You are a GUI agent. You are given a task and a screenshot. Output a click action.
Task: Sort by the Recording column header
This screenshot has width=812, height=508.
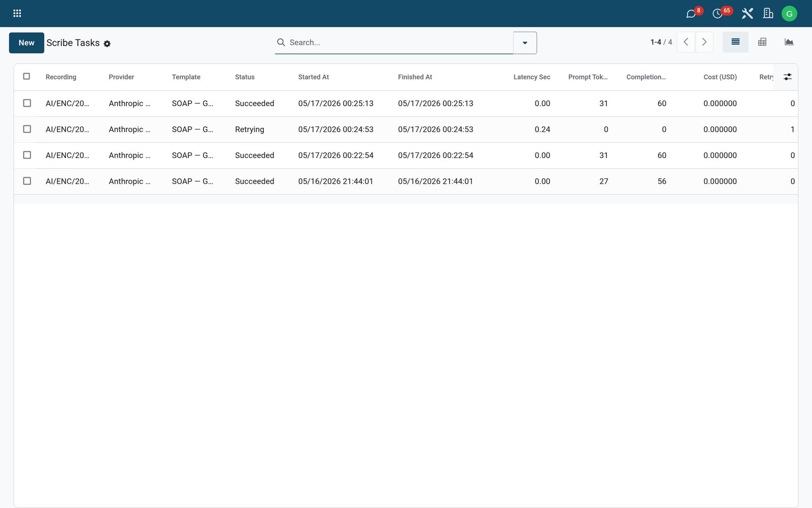point(61,77)
